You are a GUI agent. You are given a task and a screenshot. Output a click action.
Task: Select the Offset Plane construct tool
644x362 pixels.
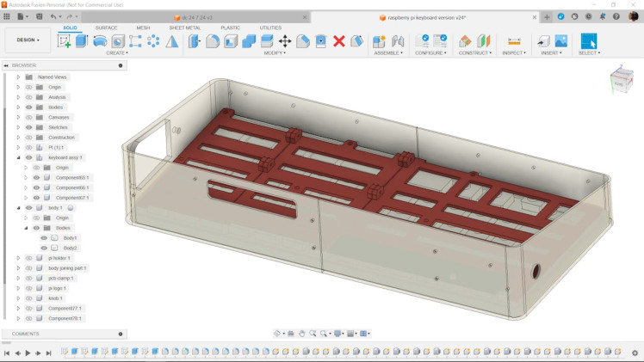click(465, 41)
